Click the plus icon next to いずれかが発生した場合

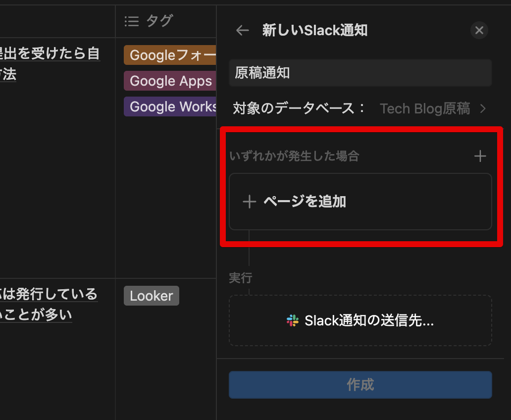click(480, 156)
